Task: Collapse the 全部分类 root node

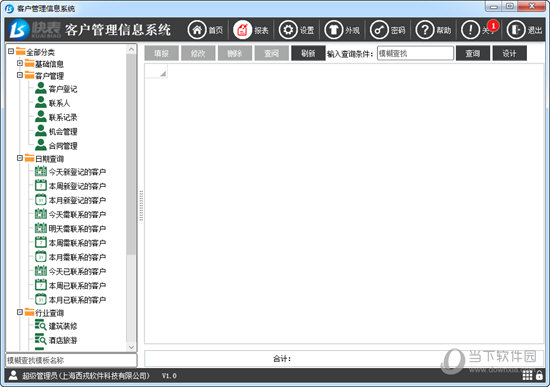Action: pos(11,51)
